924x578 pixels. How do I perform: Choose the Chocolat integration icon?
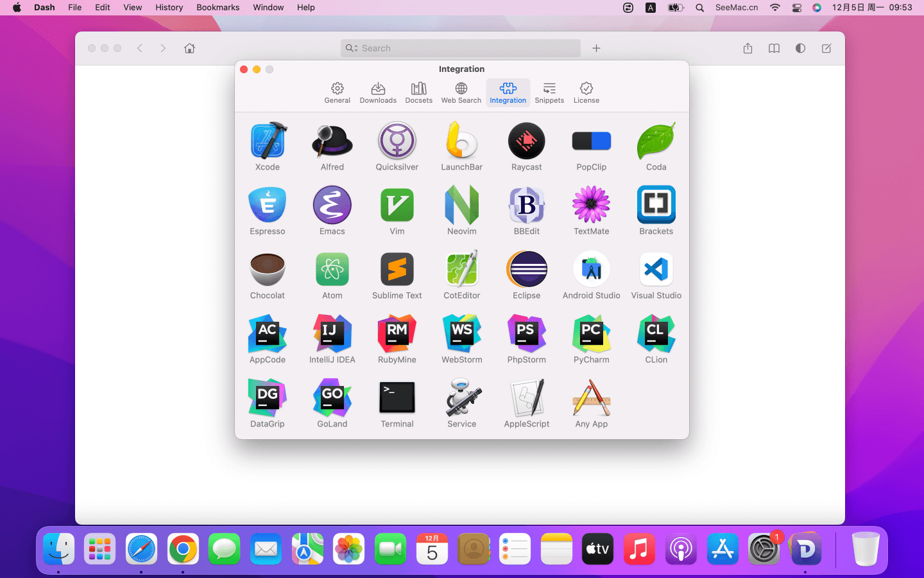(x=268, y=269)
